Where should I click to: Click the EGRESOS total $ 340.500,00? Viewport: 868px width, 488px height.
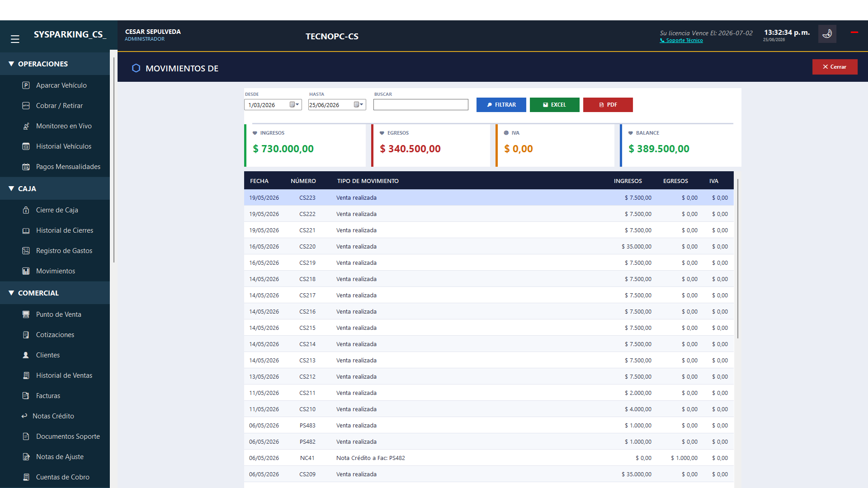tap(410, 149)
